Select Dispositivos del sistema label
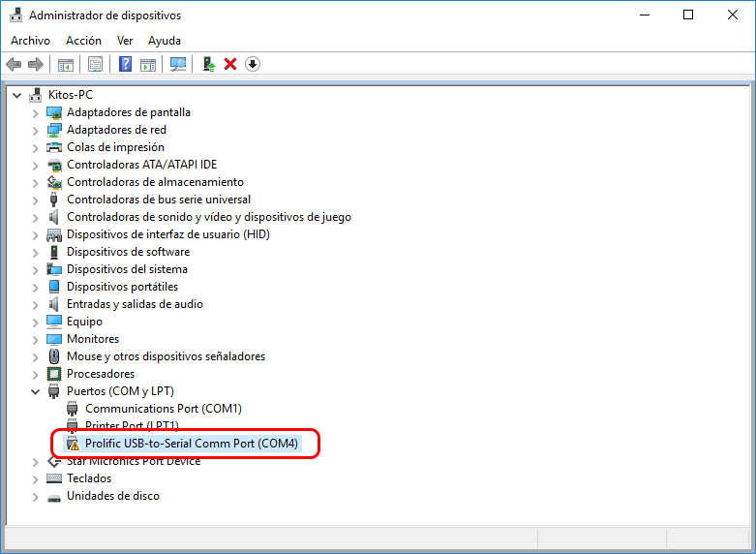 tap(127, 269)
